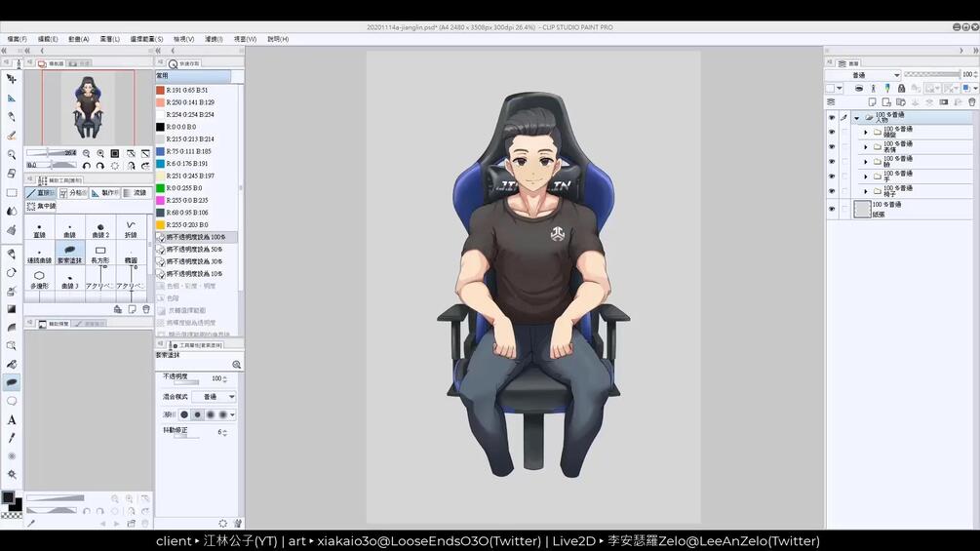
Task: Click the New raster layer icon in Layer panel
Action: pyautogui.click(x=873, y=101)
